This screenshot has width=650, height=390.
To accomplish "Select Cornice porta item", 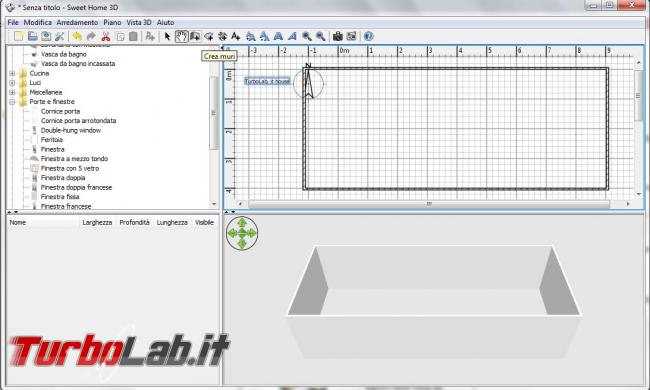I will tap(61, 111).
